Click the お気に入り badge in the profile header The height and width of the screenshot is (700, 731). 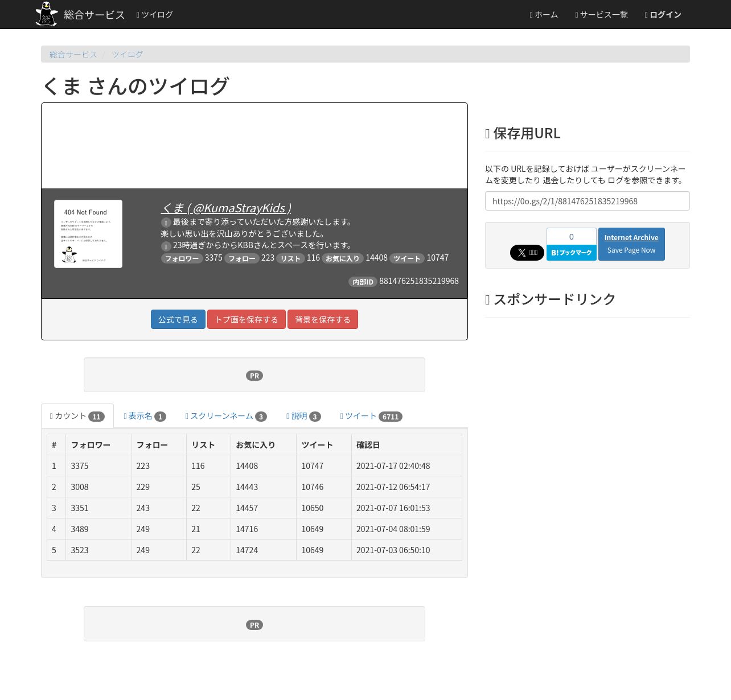pos(343,258)
